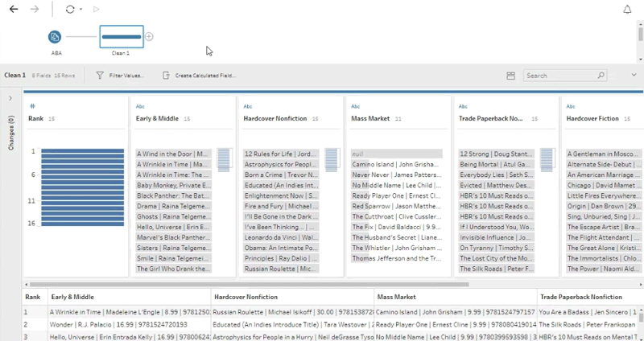This screenshot has height=341, width=644.
Task: Click Create Calculated Field button
Action: pos(199,76)
